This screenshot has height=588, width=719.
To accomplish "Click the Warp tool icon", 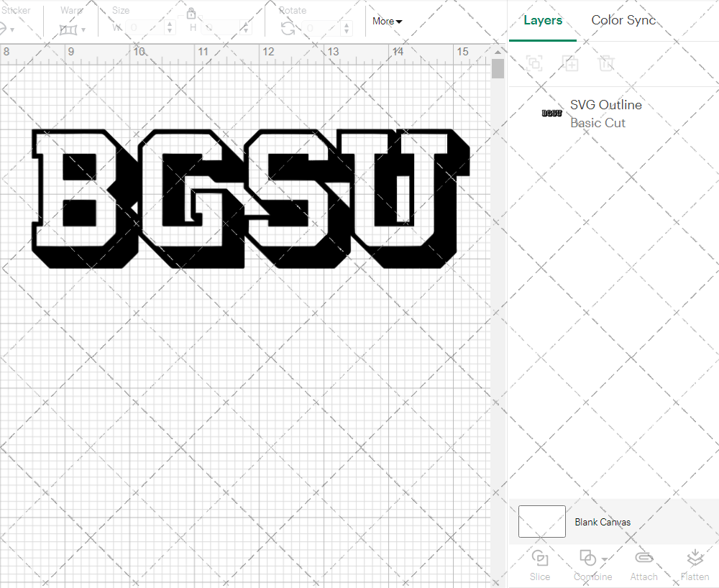I will (x=69, y=29).
